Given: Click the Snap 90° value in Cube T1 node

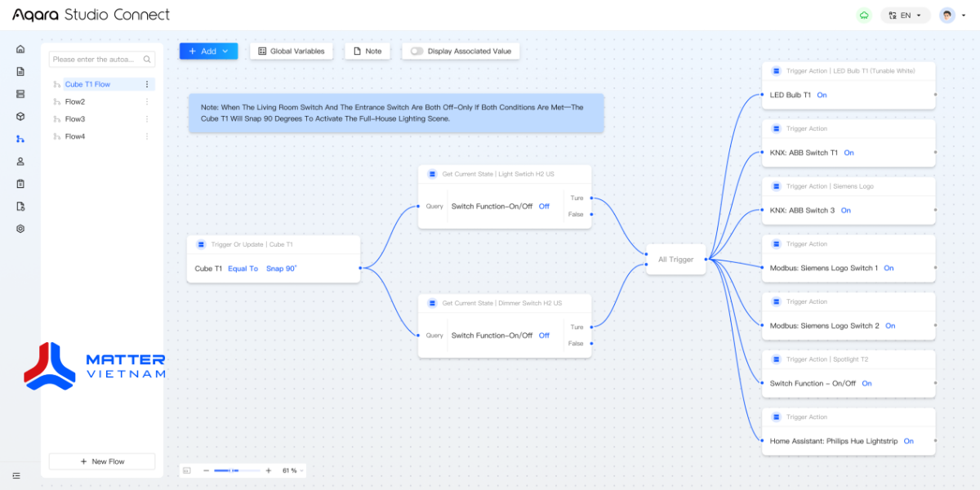Looking at the screenshot, I should pos(282,268).
